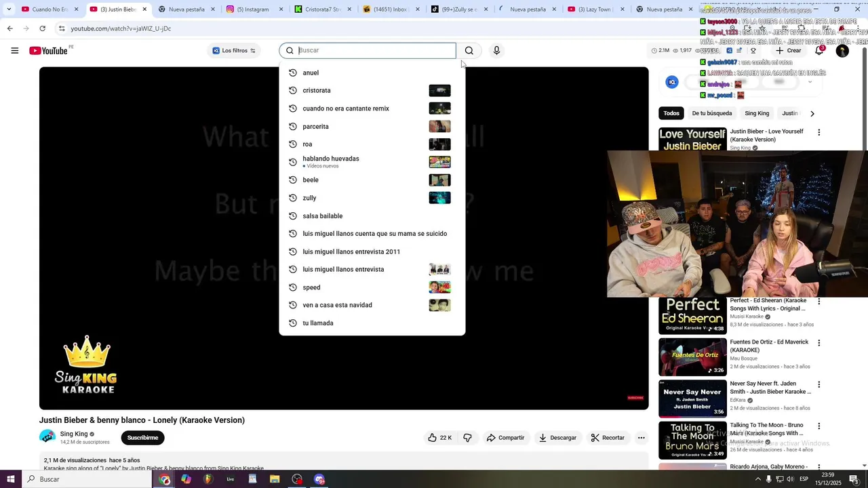Open the Windows notification center icon
Viewport: 868px width, 488px height.
pos(854,479)
